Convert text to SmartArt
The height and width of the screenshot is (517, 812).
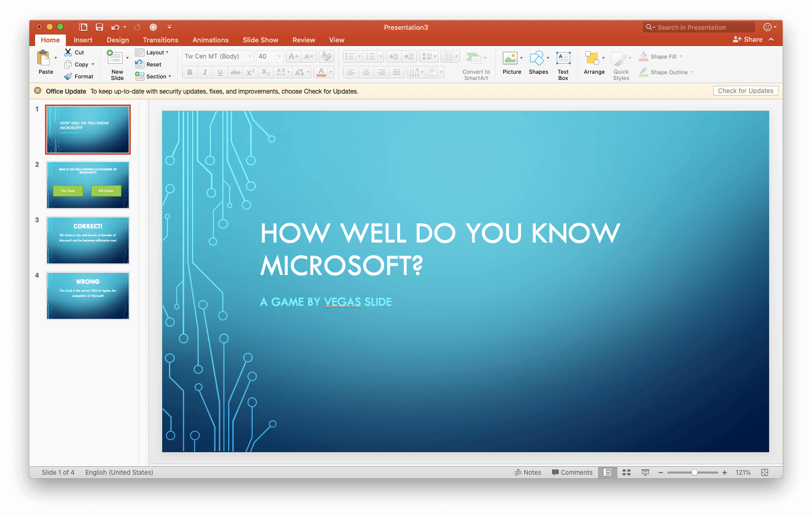(476, 66)
